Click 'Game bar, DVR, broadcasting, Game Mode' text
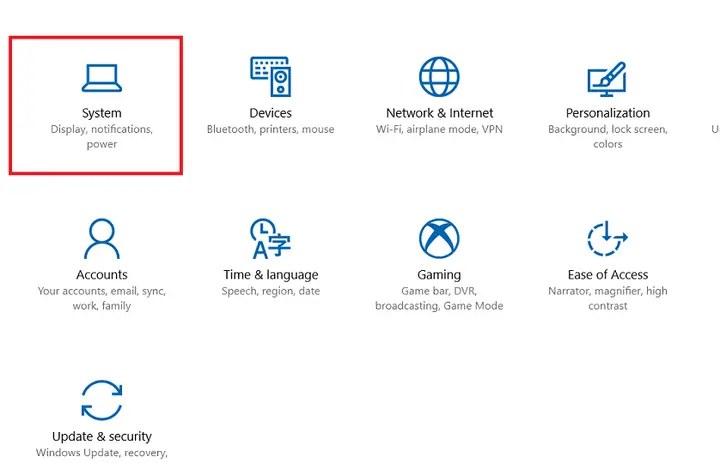This screenshot has width=720, height=463. [439, 298]
